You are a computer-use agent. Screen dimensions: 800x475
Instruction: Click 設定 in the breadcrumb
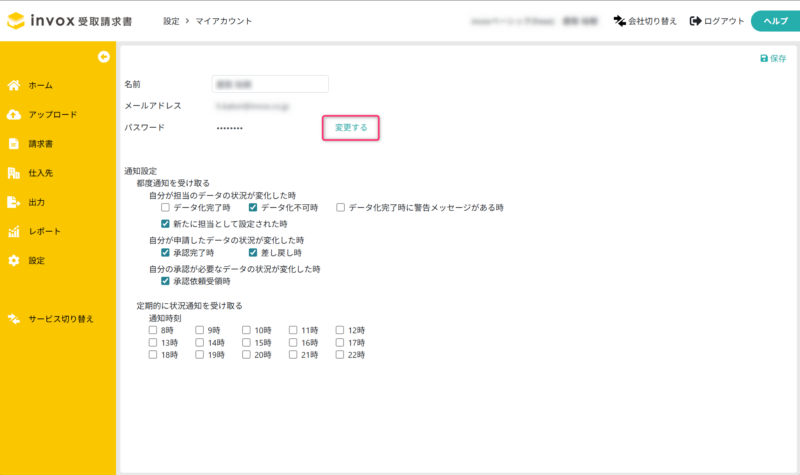[x=171, y=21]
